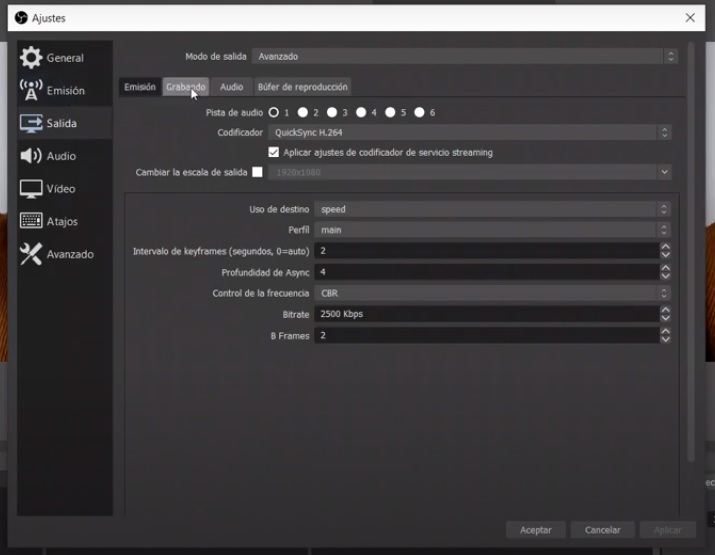Expand the Modo de salida dropdown

(464, 57)
